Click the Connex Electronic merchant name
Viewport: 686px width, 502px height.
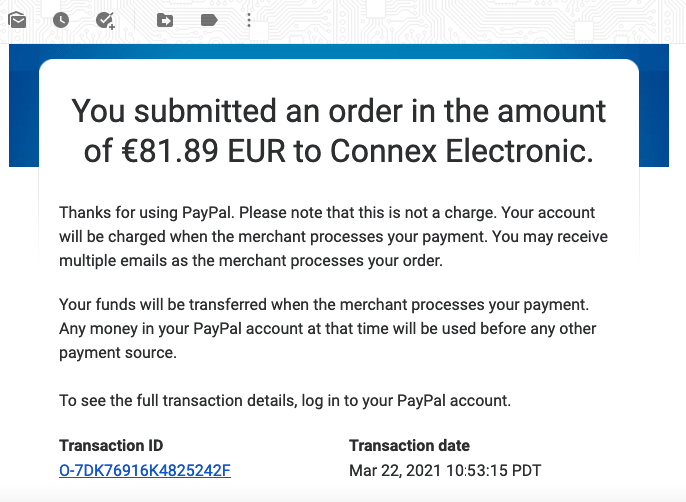pyautogui.click(x=462, y=151)
